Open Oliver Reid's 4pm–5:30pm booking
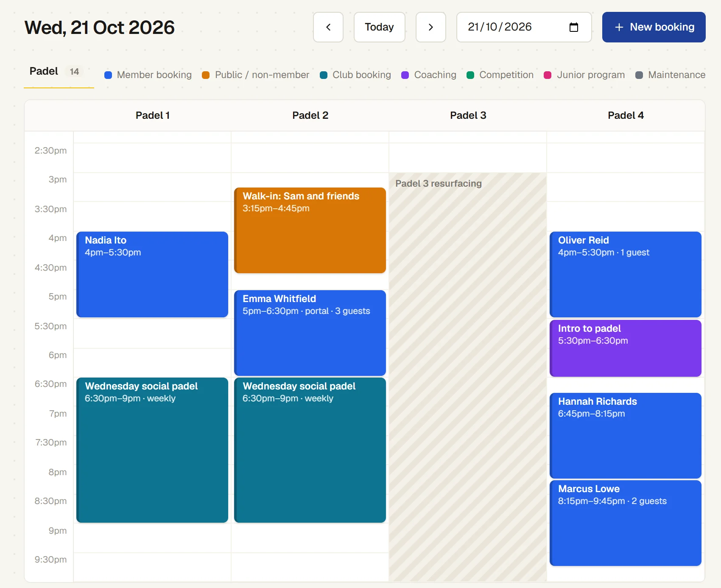 626,274
